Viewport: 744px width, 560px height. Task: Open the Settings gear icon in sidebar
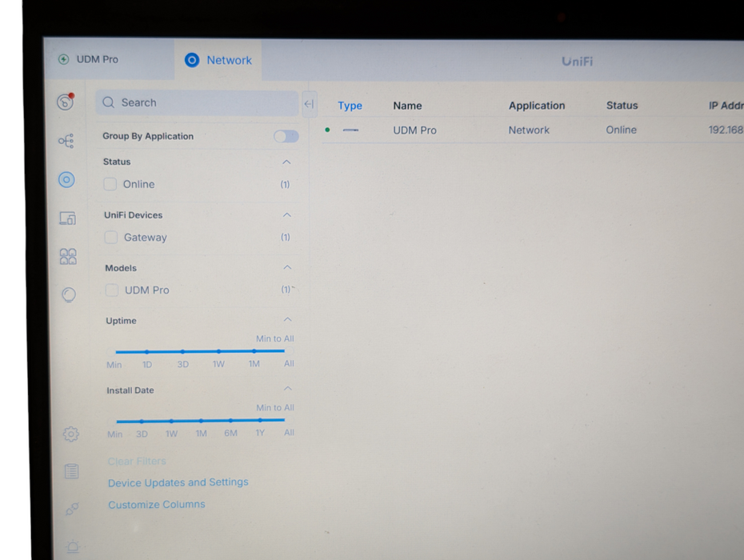(x=70, y=434)
